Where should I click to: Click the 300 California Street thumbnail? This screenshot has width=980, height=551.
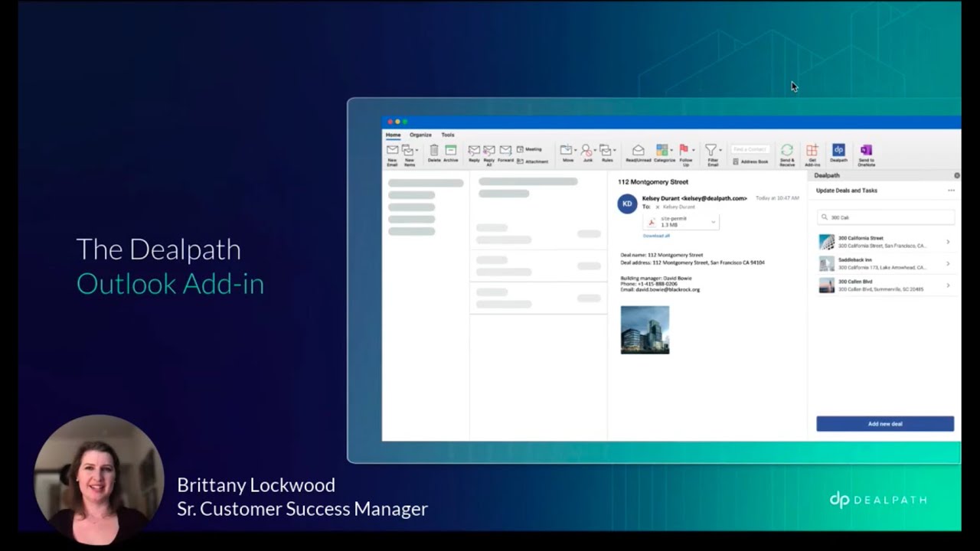click(827, 242)
